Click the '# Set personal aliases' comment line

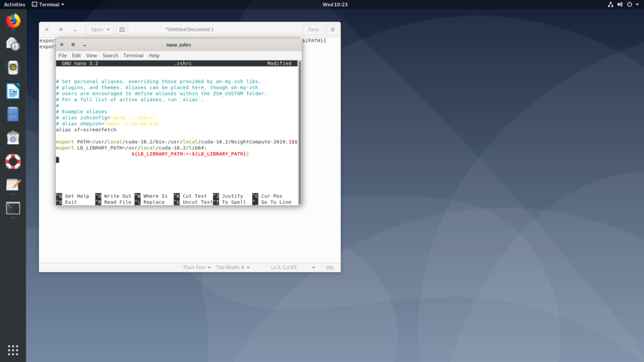pyautogui.click(x=158, y=82)
